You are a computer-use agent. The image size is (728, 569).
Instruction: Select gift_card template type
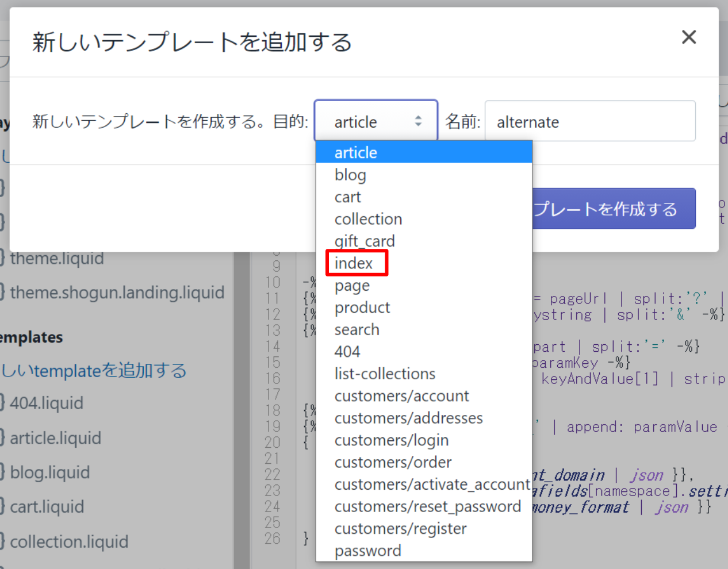(x=424, y=241)
